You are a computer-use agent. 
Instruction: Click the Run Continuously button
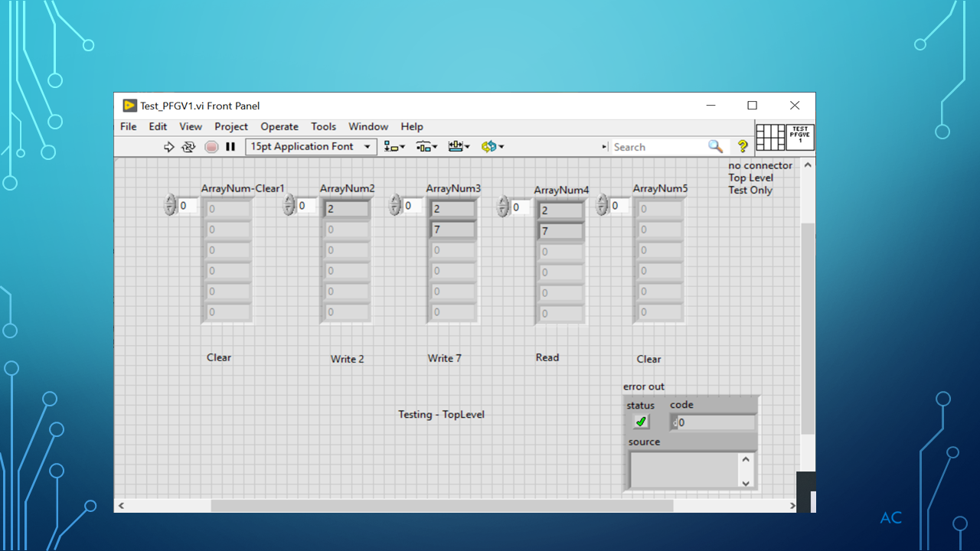coord(188,147)
